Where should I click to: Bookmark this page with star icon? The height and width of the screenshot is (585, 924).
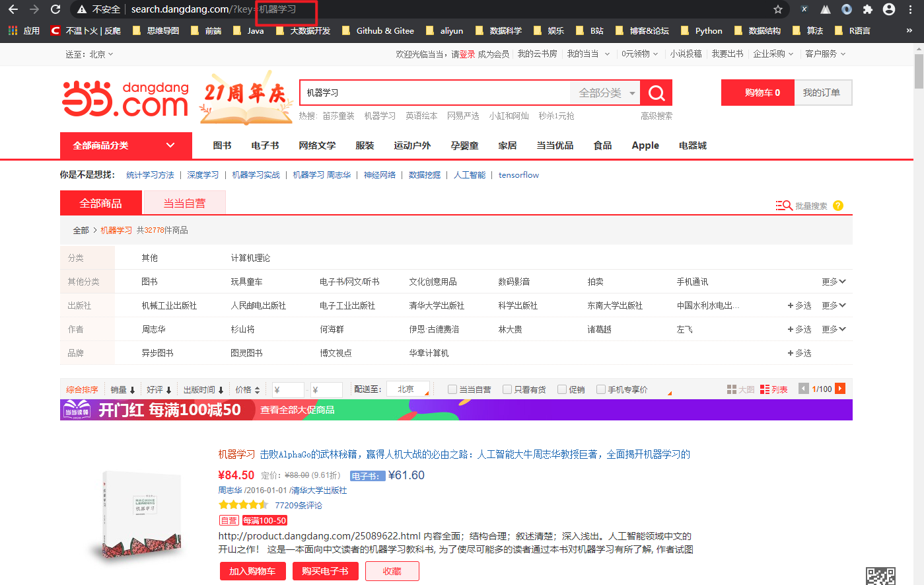(x=778, y=9)
